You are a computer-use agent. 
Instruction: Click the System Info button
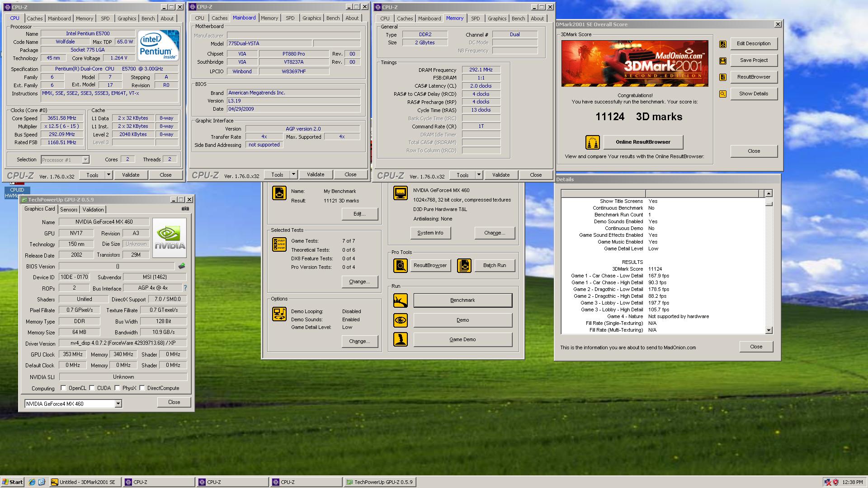tap(430, 233)
